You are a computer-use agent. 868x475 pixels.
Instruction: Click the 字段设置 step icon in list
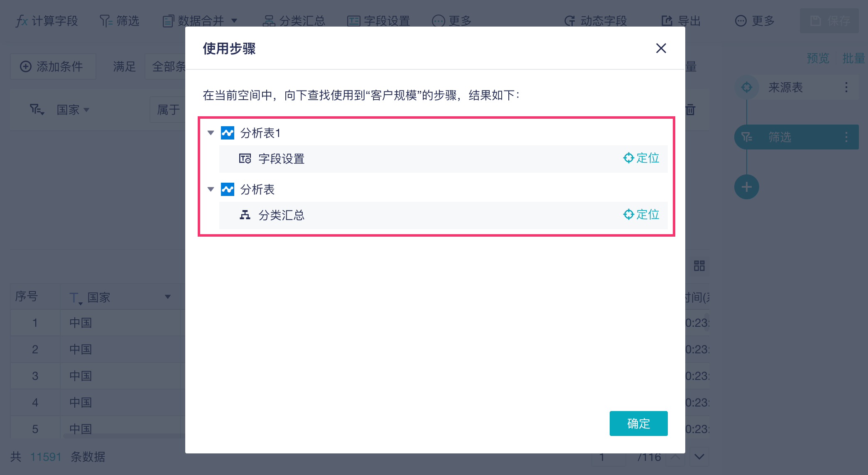245,159
